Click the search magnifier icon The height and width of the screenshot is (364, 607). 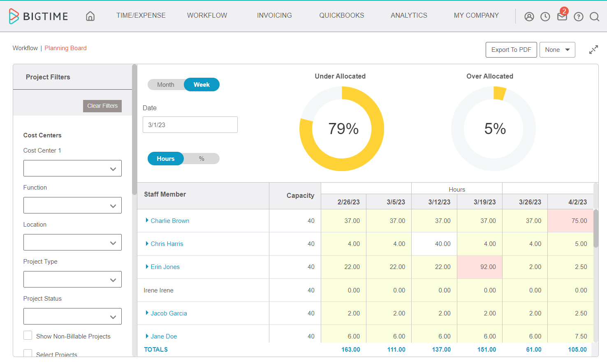[594, 16]
